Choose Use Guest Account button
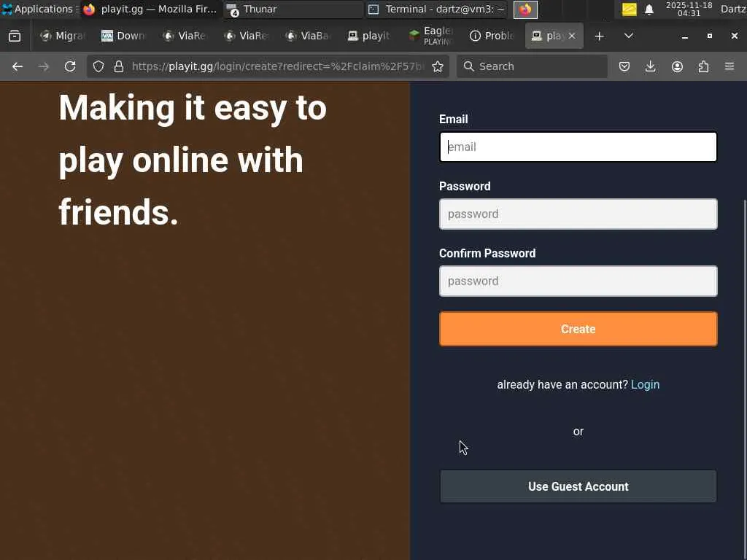This screenshot has height=560, width=747. pyautogui.click(x=578, y=486)
